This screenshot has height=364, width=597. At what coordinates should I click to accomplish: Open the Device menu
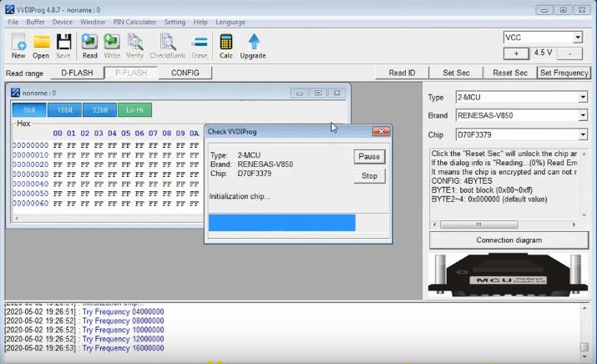point(63,22)
